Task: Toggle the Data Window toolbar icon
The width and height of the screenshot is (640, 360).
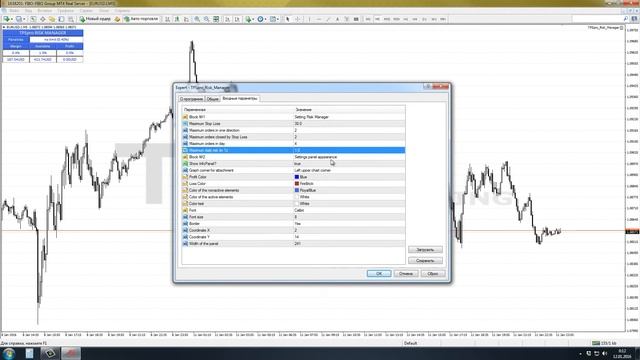Action: click(42, 19)
